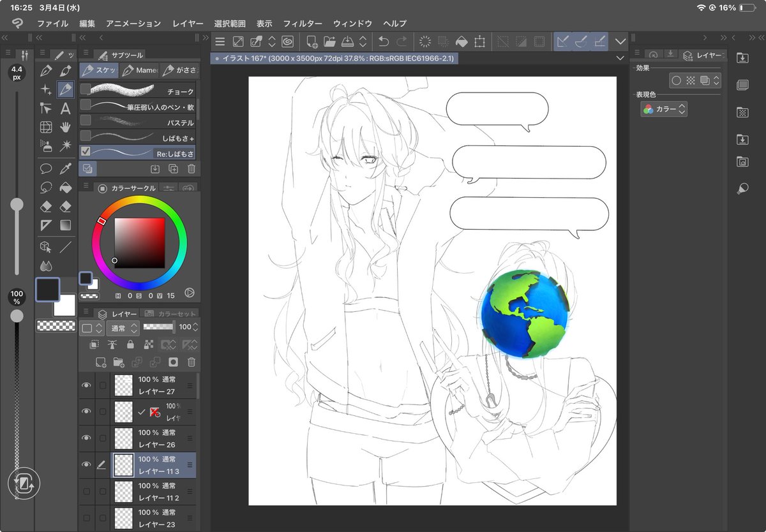This screenshot has height=532, width=766.
Task: Click the Undo arrow in the top toolbar
Action: pyautogui.click(x=384, y=41)
